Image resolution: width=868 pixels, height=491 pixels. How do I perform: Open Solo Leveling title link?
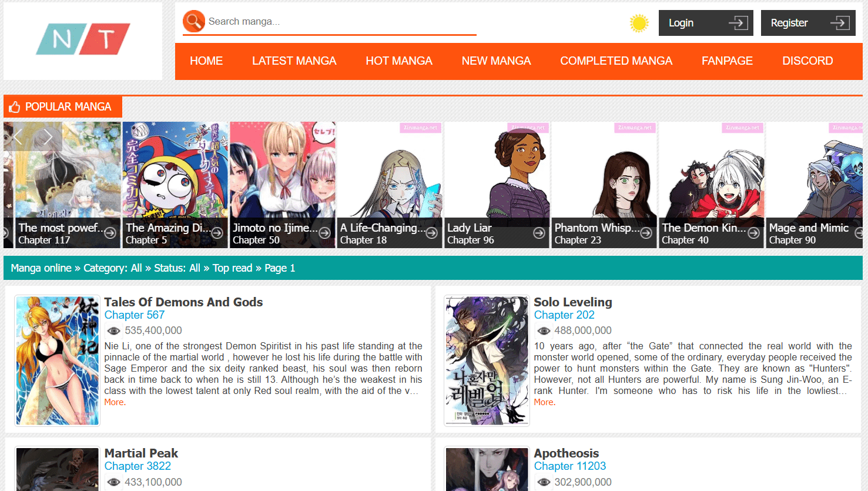pyautogui.click(x=573, y=302)
